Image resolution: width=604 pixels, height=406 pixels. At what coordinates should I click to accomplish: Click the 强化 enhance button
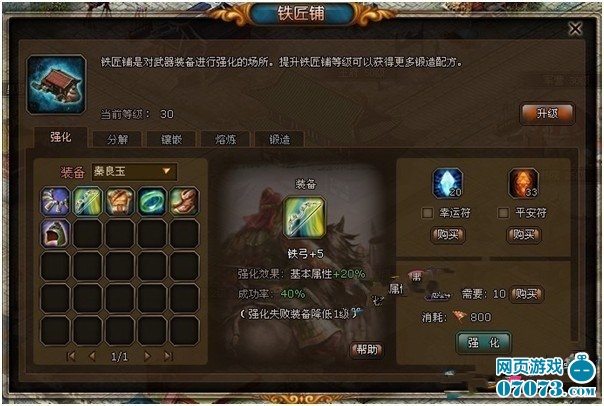point(484,342)
